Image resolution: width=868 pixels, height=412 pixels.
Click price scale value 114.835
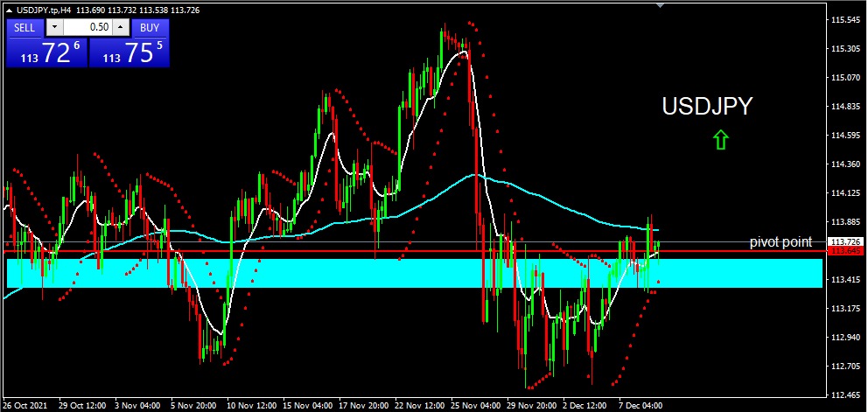(845, 107)
